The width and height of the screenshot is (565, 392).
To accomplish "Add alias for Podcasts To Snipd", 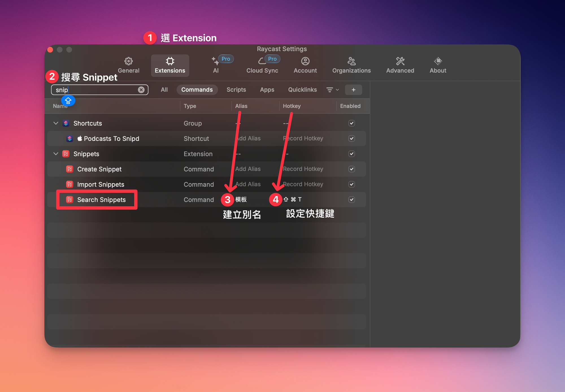I will coord(248,138).
